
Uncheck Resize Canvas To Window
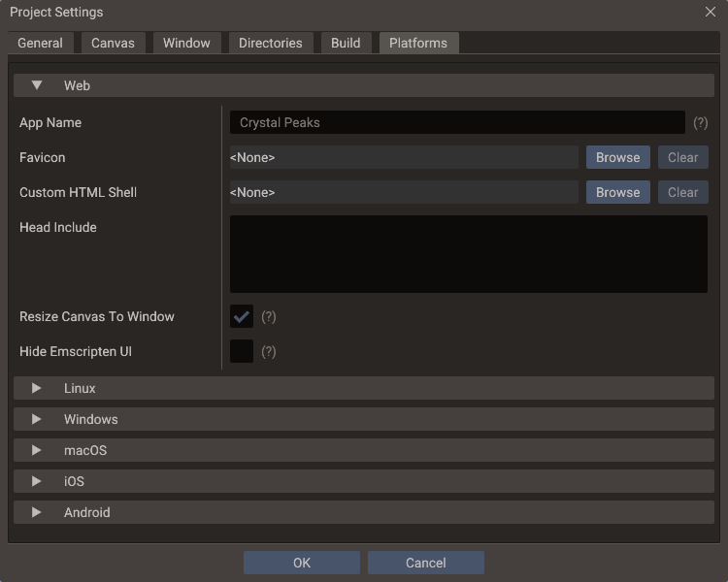click(x=242, y=316)
